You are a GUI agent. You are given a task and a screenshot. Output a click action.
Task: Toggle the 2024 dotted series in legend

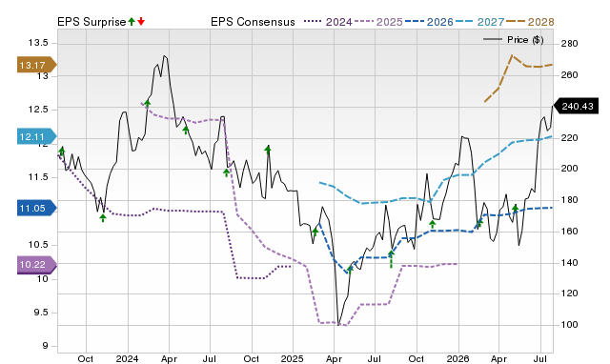click(x=328, y=22)
